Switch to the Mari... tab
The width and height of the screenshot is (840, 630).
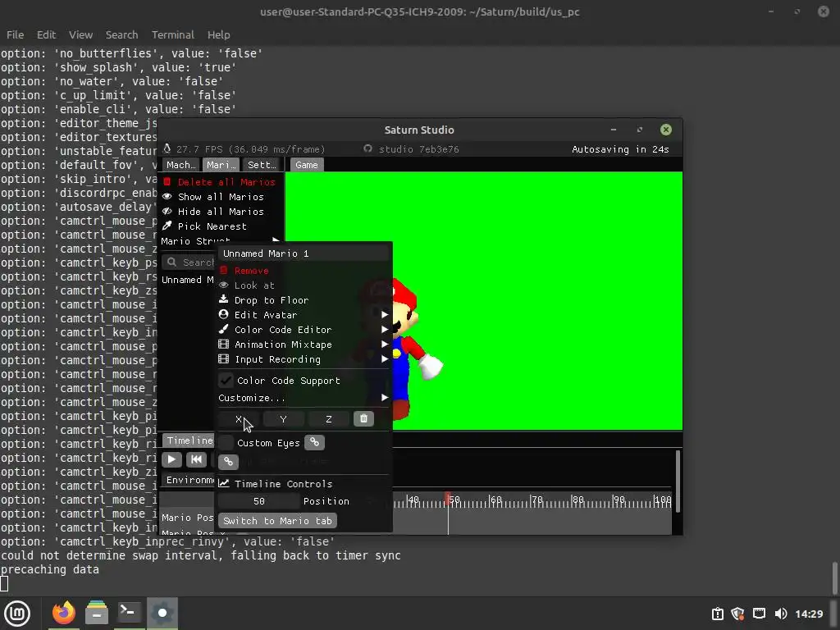(x=221, y=165)
